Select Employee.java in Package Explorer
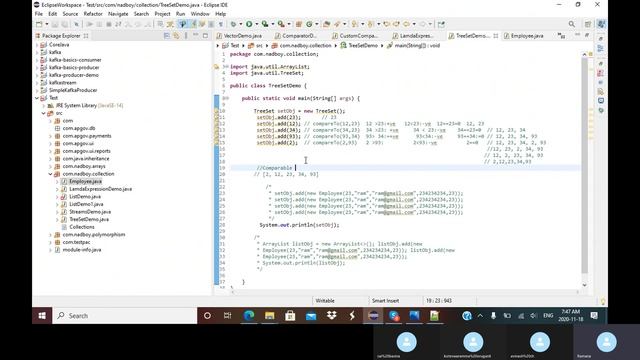The height and width of the screenshot is (360, 640). pos(85,181)
